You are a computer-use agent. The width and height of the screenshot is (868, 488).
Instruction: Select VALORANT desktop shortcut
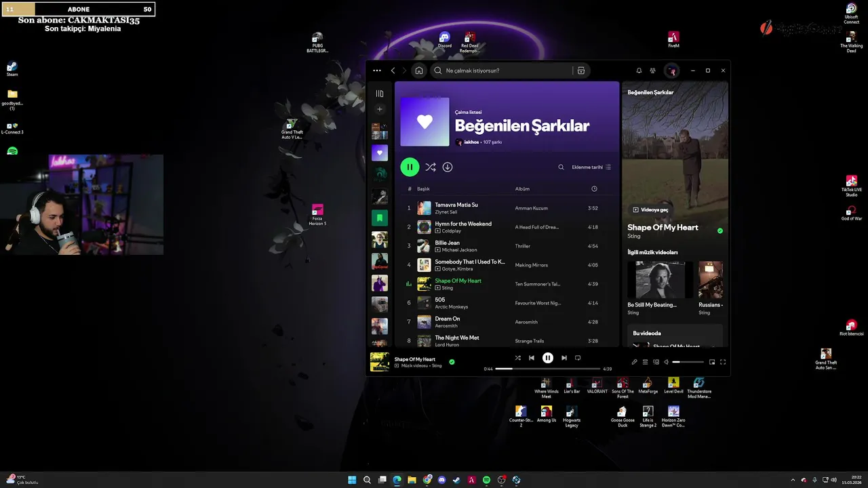tap(597, 386)
